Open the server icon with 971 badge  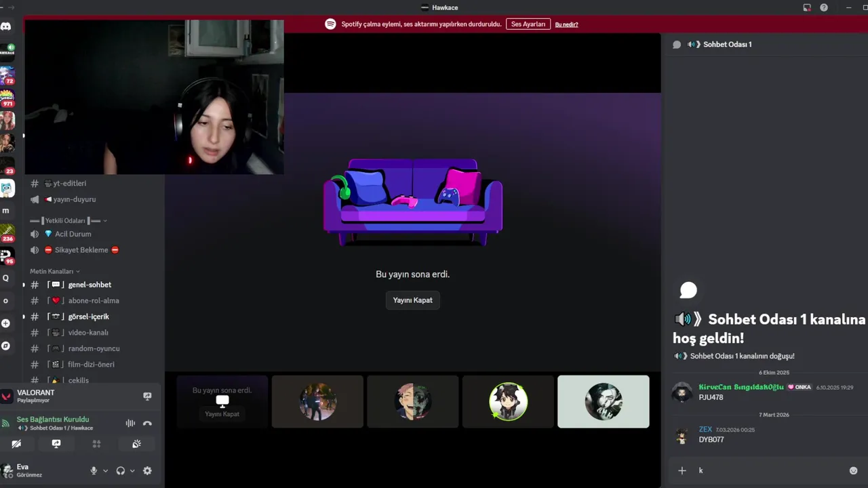(x=7, y=99)
